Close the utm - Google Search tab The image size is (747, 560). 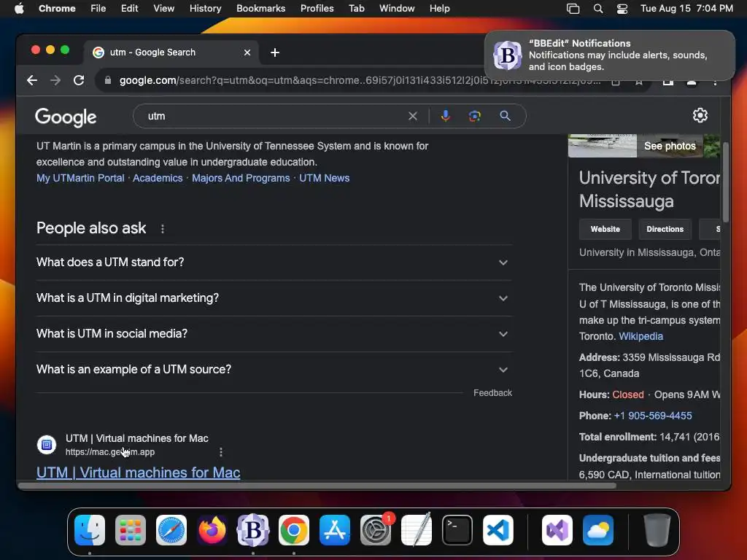pyautogui.click(x=247, y=52)
